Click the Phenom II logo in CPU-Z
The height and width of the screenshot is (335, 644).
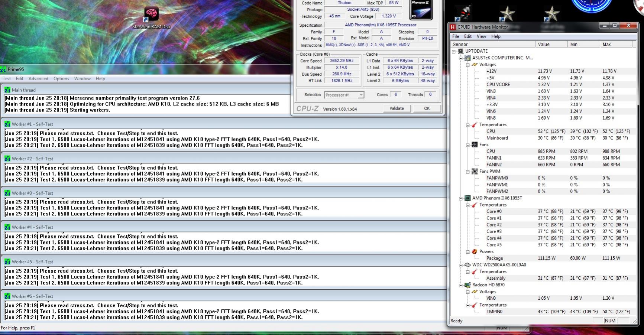coord(421,9)
